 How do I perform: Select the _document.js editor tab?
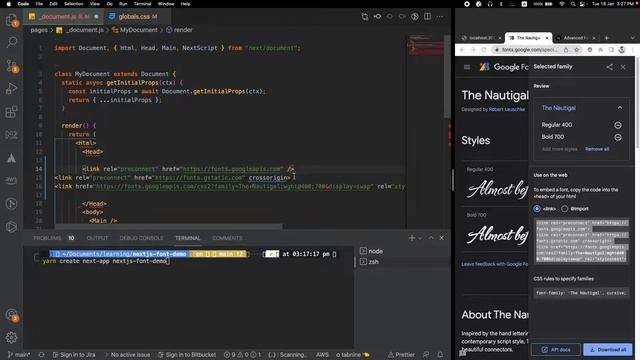(x=64, y=16)
